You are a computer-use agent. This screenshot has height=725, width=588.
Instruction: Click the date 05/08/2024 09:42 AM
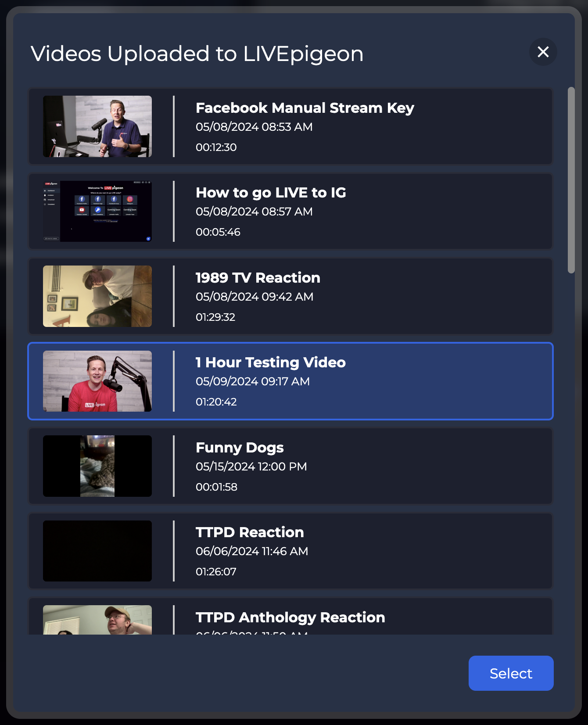coord(255,297)
